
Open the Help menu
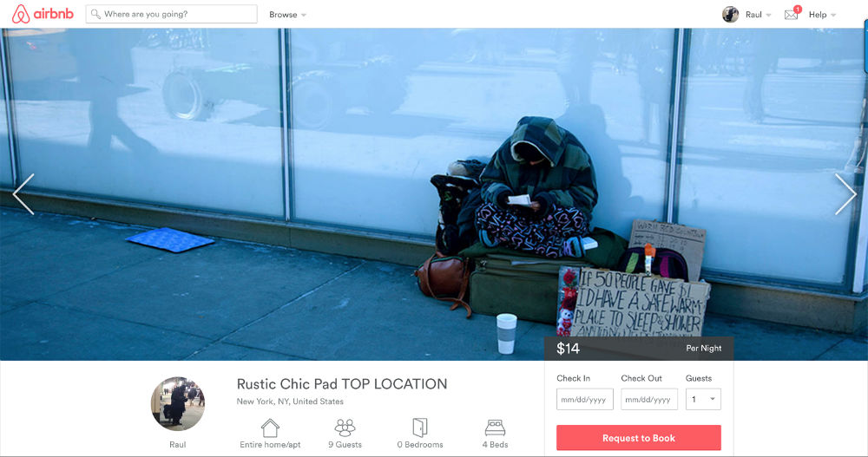coord(822,15)
